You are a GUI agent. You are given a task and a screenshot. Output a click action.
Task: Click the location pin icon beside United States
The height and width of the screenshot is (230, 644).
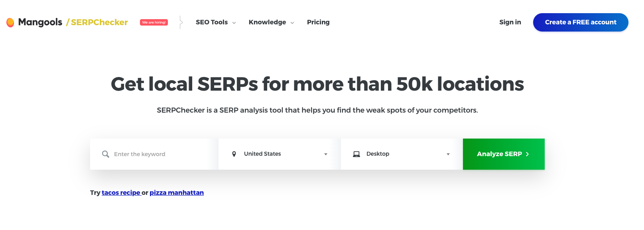[234, 154]
